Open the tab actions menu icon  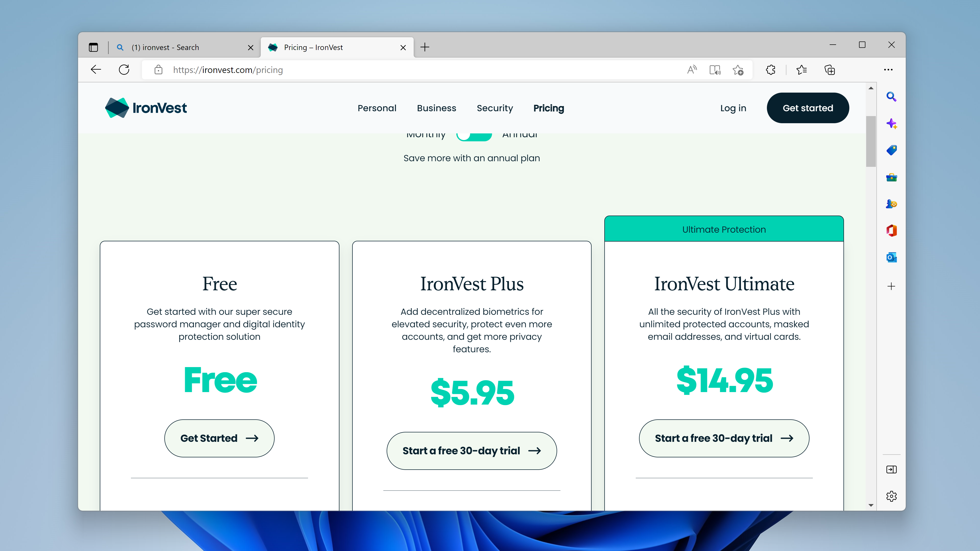(x=93, y=47)
